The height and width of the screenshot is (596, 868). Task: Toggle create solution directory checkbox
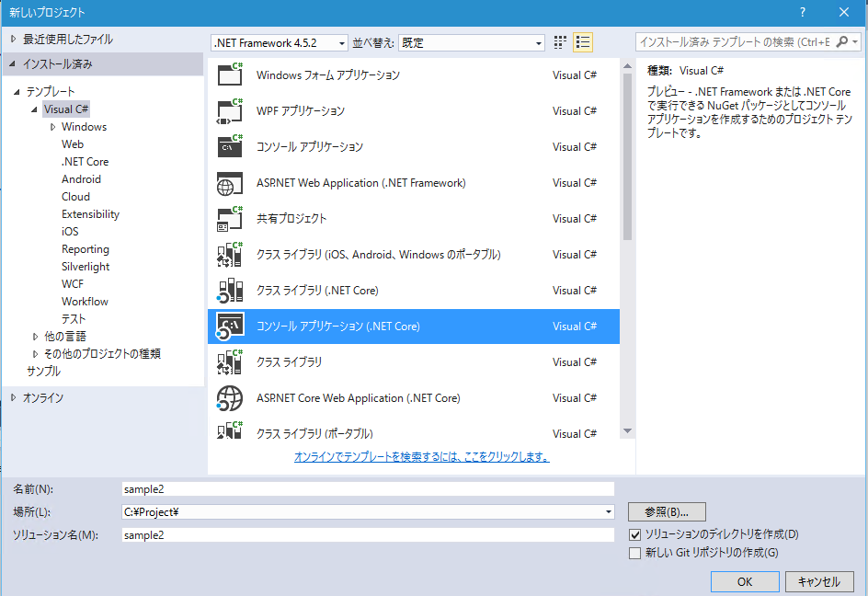click(x=635, y=535)
